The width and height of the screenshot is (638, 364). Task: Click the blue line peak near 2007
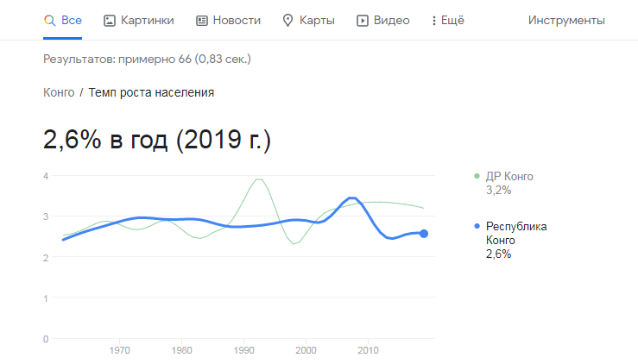(352, 198)
